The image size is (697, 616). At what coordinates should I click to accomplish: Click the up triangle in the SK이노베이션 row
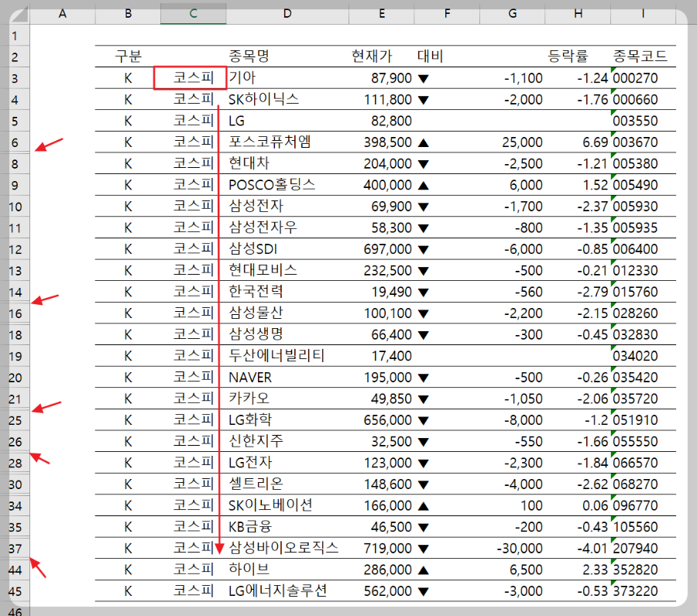(x=424, y=506)
